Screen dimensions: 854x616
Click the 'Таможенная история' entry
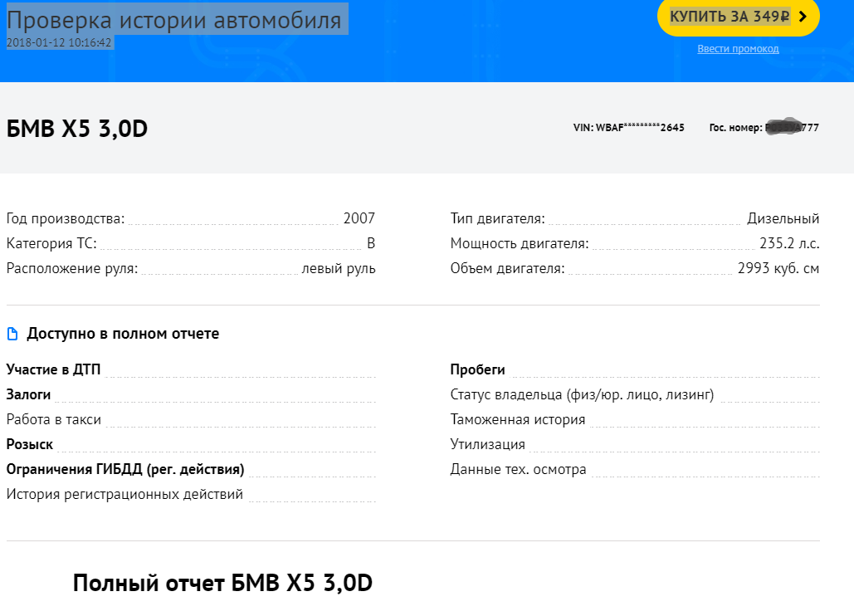[518, 419]
